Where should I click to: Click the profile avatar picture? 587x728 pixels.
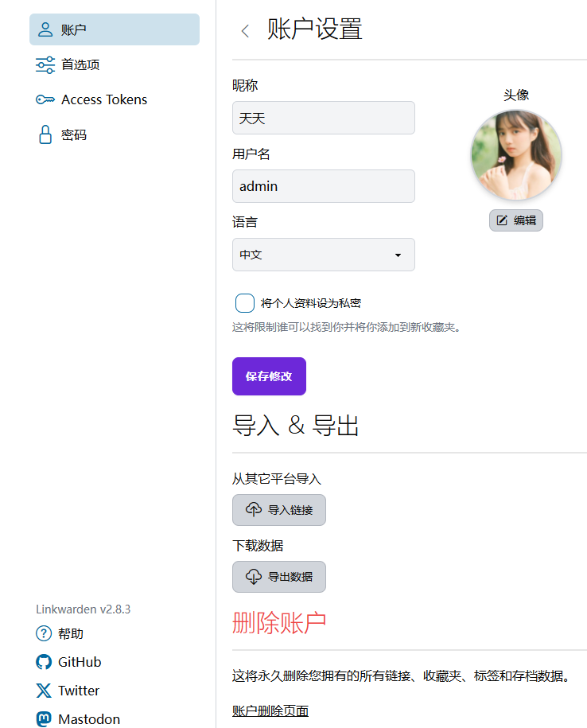click(x=516, y=155)
